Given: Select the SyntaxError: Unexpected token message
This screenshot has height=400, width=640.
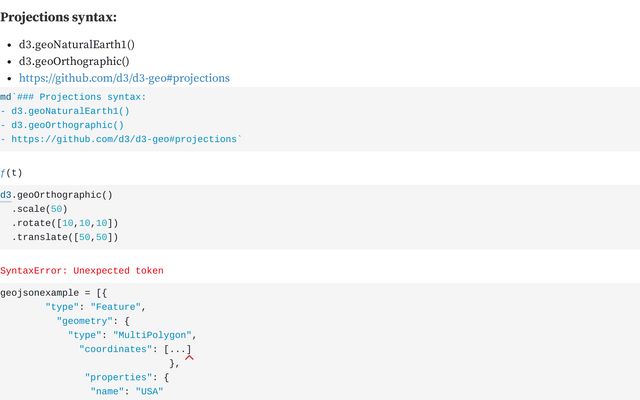Looking at the screenshot, I should click(82, 271).
